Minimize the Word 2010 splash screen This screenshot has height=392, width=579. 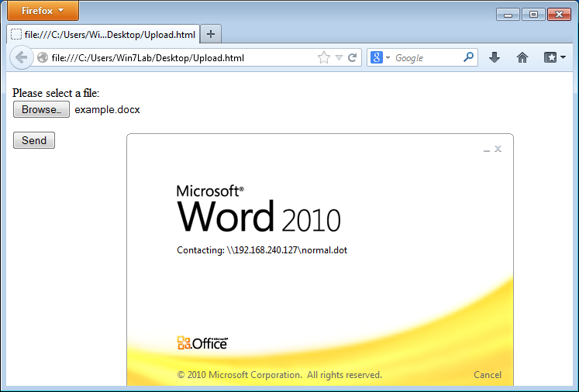click(487, 149)
